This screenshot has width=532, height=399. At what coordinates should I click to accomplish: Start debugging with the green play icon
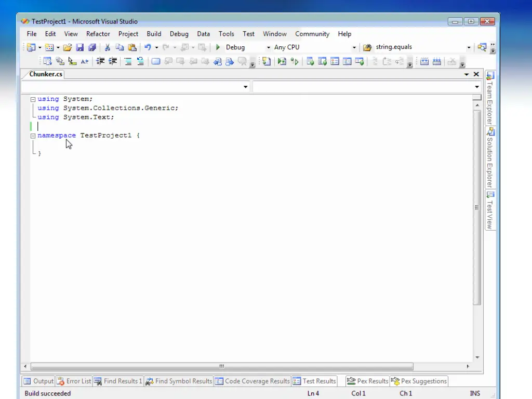pyautogui.click(x=218, y=47)
